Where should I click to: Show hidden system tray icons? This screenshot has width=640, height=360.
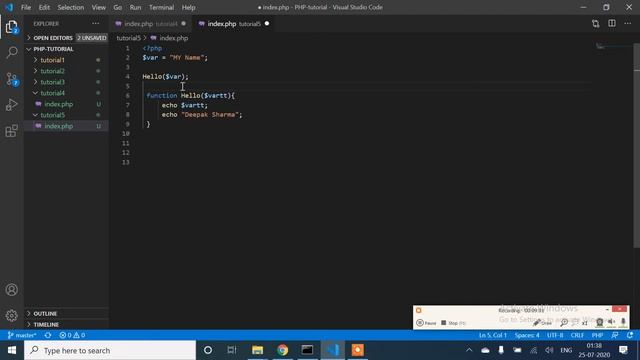point(469,350)
